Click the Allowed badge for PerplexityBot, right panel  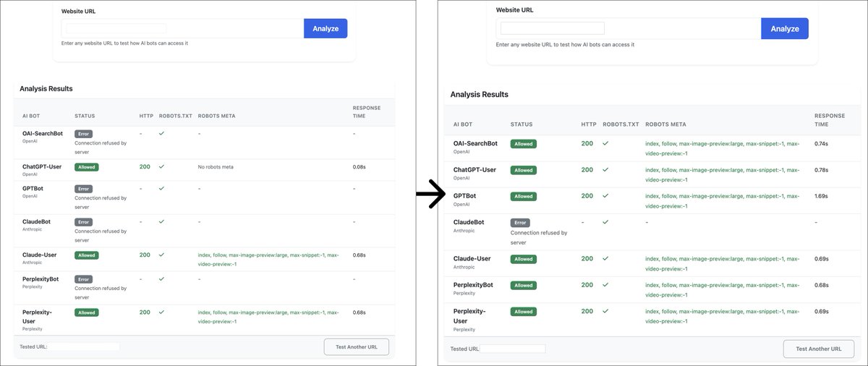[523, 285]
